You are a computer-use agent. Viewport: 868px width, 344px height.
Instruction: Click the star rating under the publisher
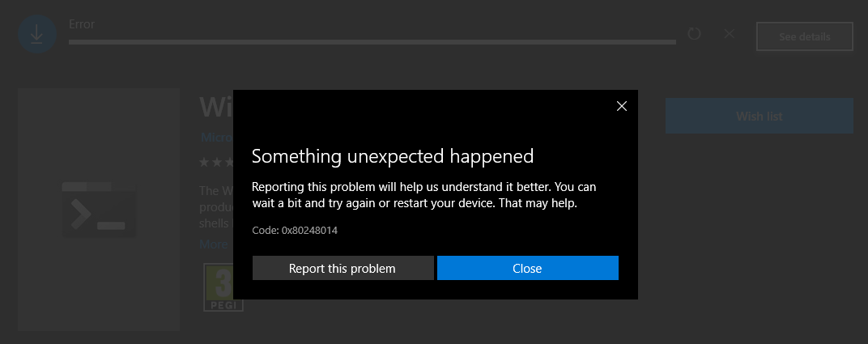point(216,162)
